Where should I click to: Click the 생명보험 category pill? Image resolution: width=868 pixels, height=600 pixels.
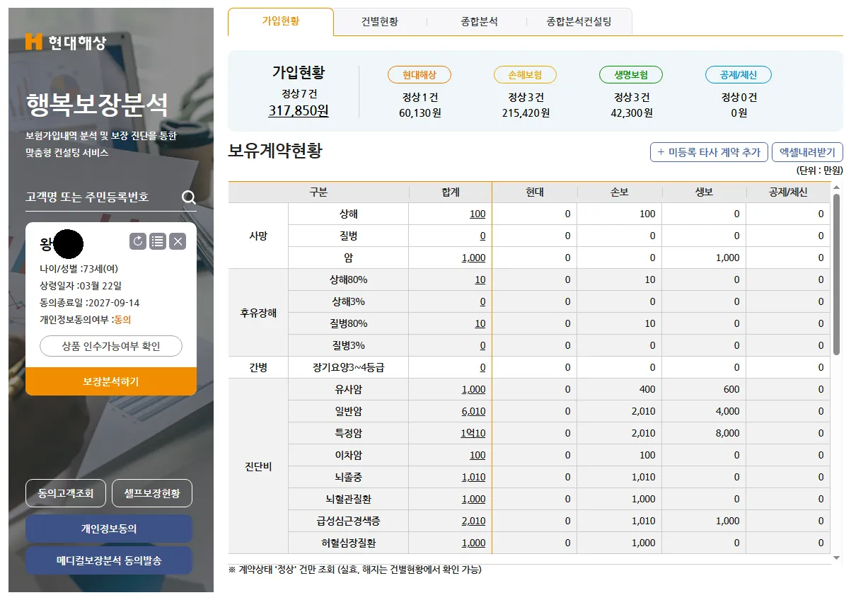[631, 75]
